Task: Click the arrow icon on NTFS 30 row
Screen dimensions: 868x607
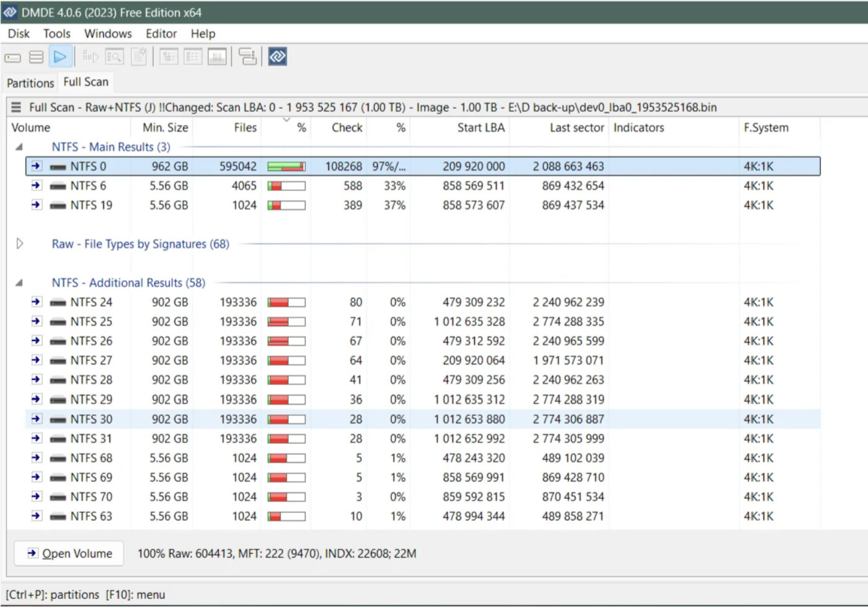Action: [x=36, y=418]
